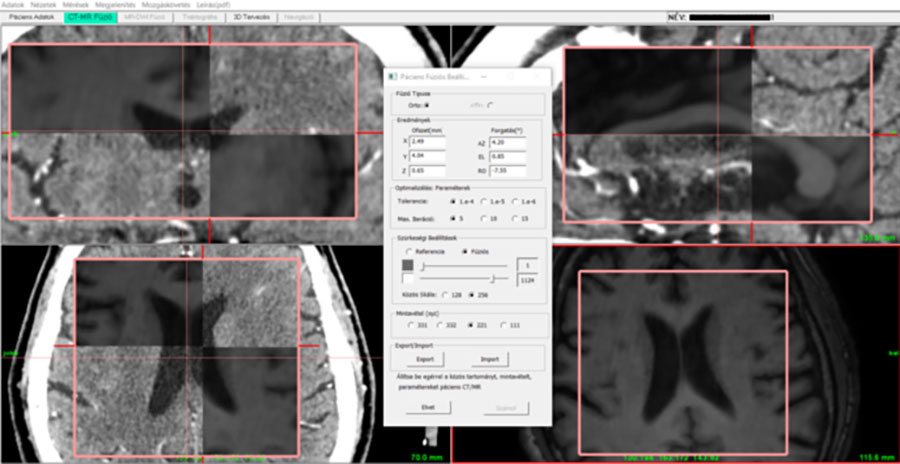This screenshot has width=900, height=464.
Task: Click the RO rotation input field
Action: click(x=508, y=171)
